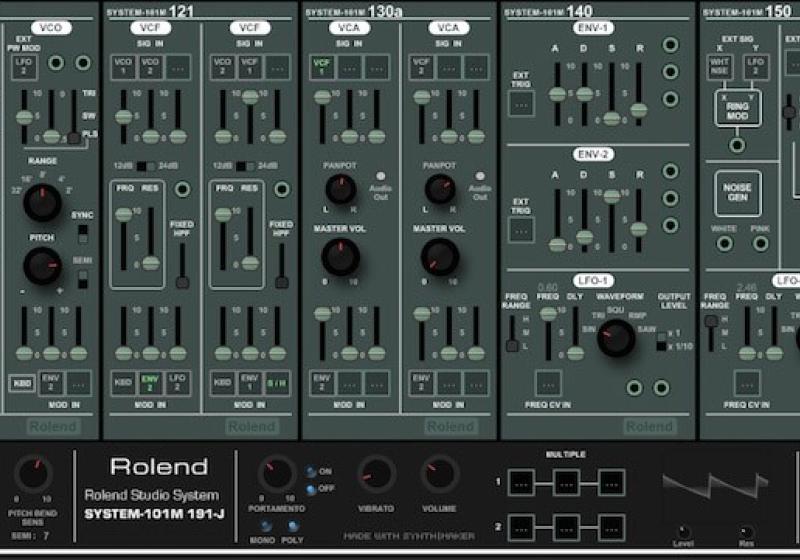Click the rightmost LFO-1 output jack
This screenshot has height=560, width=800.
click(x=661, y=388)
